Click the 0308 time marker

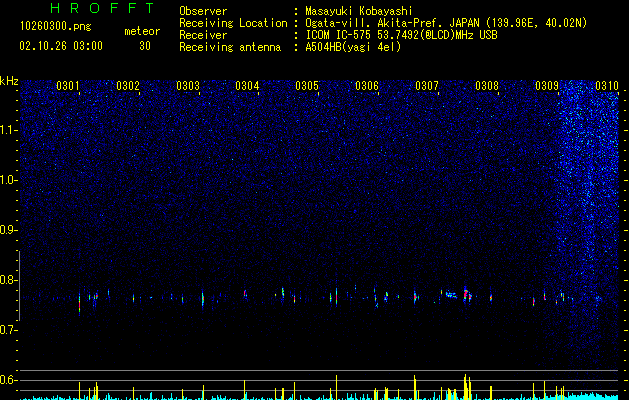(x=487, y=86)
